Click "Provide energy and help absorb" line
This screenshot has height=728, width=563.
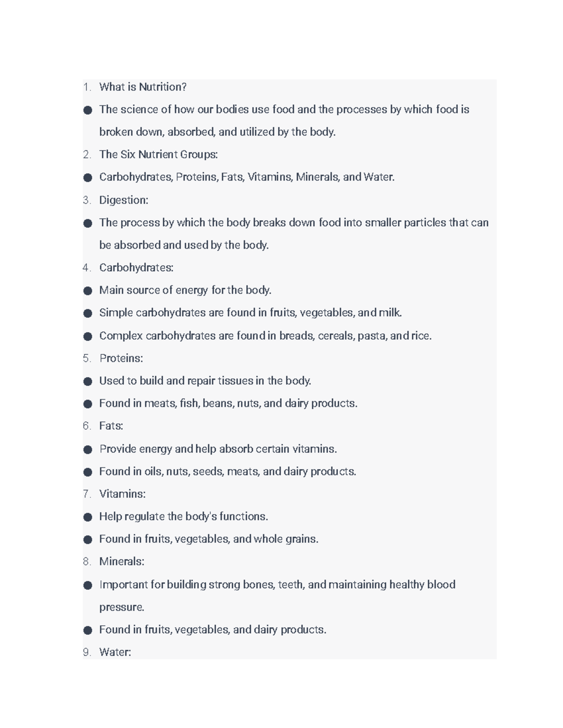pos(218,449)
